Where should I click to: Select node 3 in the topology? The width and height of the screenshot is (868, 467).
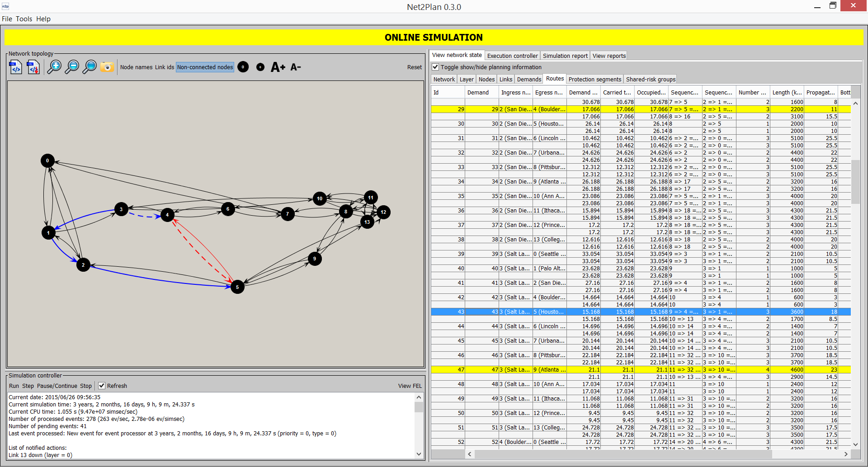[121, 209]
